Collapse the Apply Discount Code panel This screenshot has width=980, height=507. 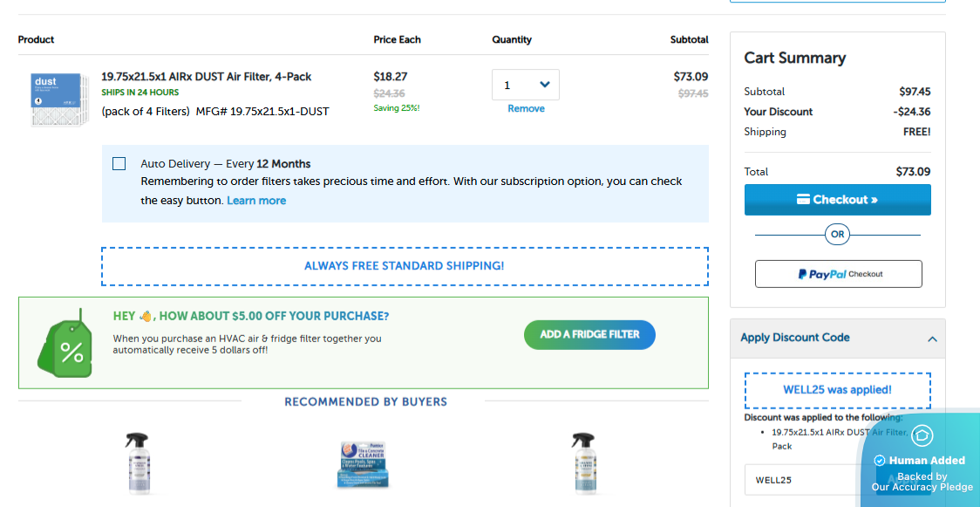click(932, 339)
